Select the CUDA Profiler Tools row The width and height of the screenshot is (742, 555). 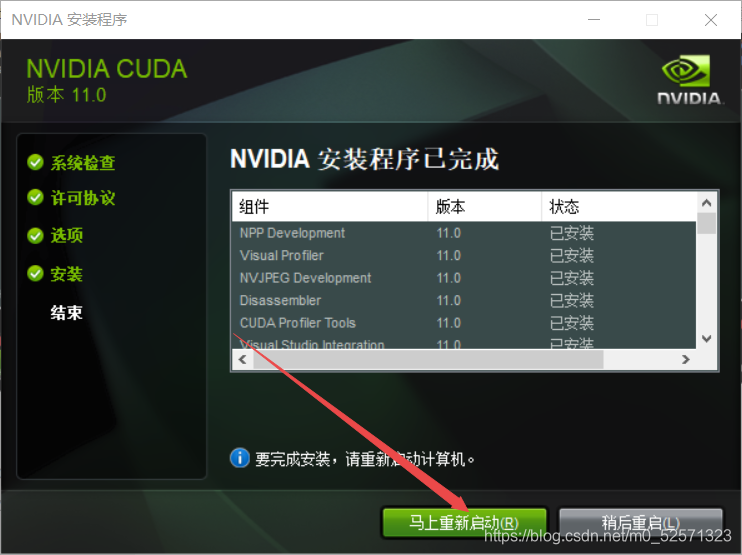(x=464, y=323)
